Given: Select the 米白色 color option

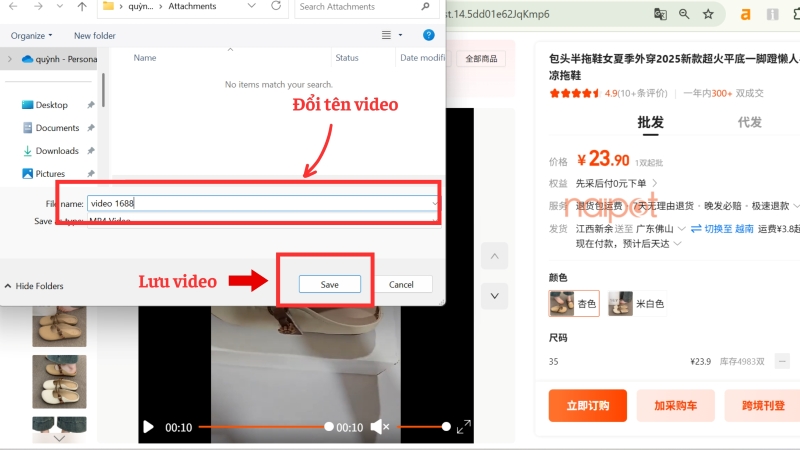Looking at the screenshot, I should click(637, 304).
